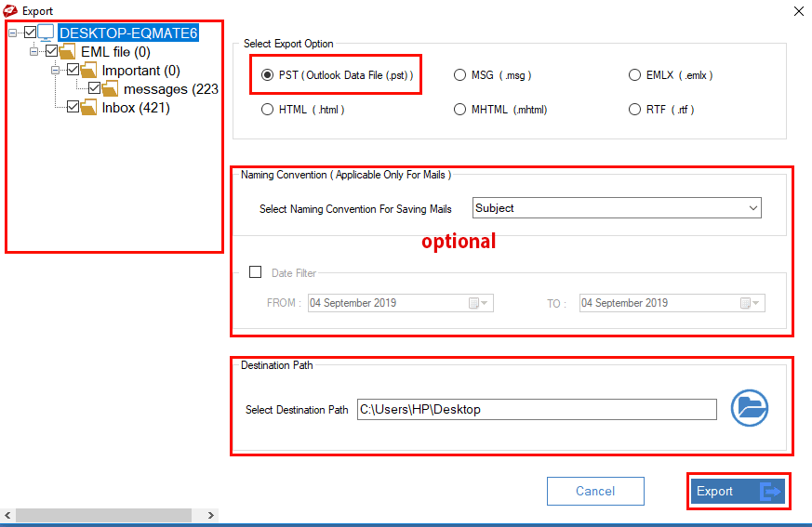Screen dimensions: 812x527
Task: Click the Cancel button
Action: point(595,491)
